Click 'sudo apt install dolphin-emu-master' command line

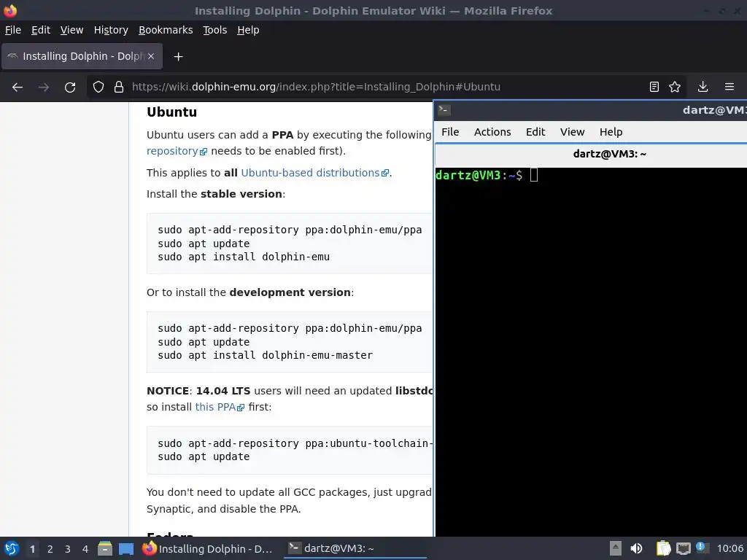click(x=266, y=355)
